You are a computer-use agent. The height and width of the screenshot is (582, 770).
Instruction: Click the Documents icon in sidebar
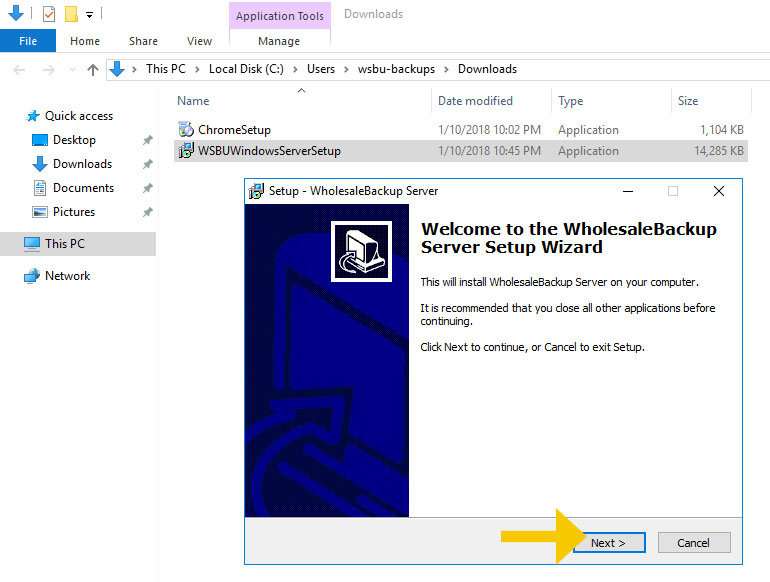coord(40,188)
